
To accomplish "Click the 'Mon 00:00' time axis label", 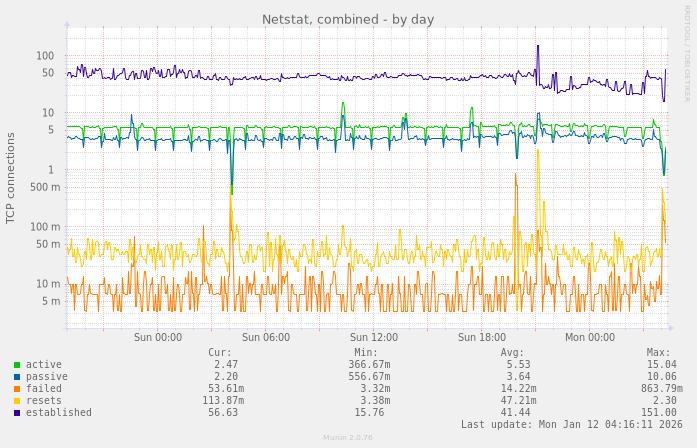I will click(x=590, y=337).
